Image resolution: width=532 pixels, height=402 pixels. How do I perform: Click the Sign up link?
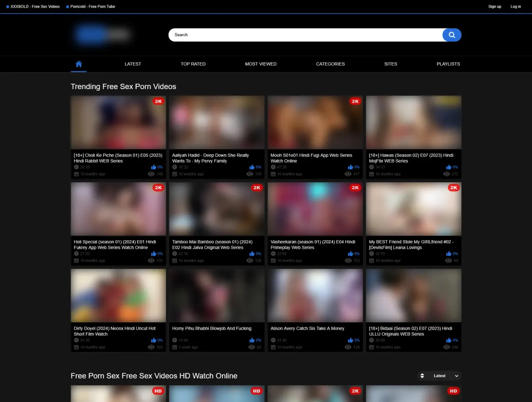[495, 7]
